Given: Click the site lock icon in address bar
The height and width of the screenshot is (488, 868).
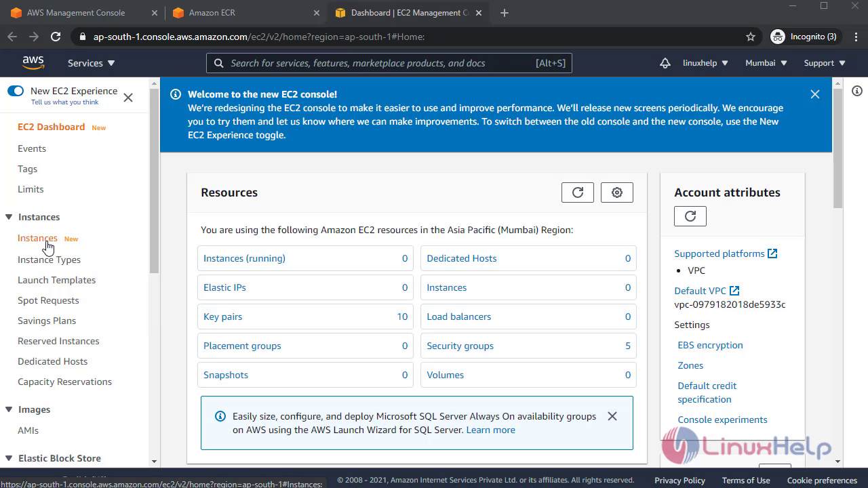Looking at the screenshot, I should tap(82, 37).
